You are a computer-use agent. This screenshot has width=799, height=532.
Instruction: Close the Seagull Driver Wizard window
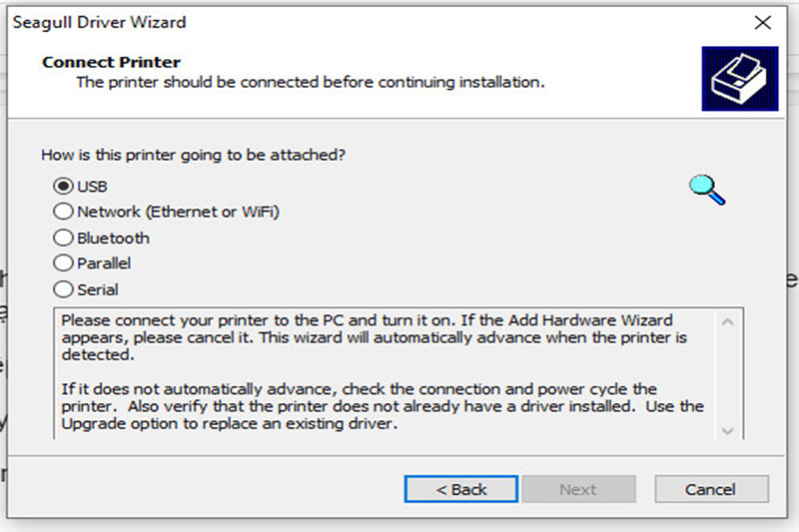pyautogui.click(x=762, y=22)
